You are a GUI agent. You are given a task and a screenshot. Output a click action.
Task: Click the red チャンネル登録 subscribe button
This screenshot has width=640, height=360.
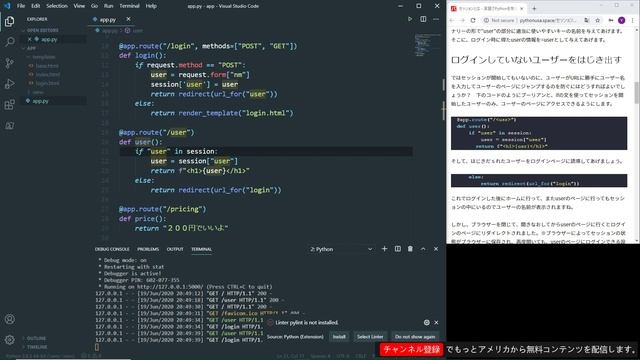click(411, 349)
